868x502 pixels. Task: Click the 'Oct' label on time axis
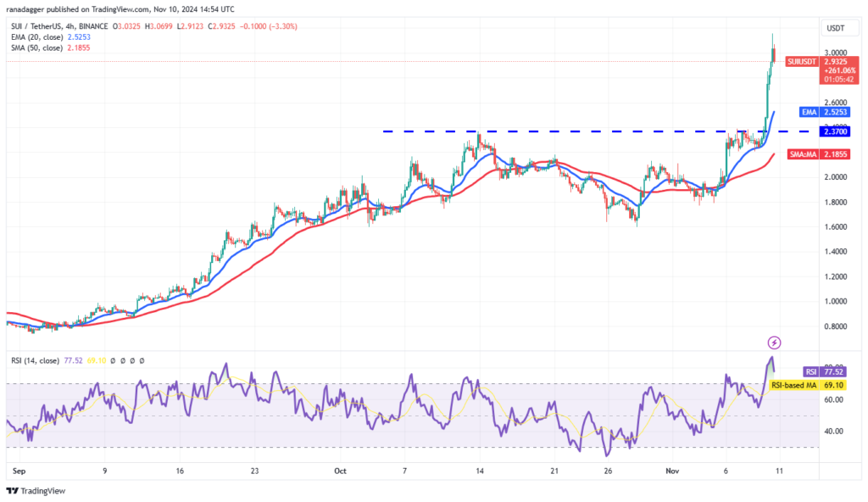coord(340,469)
